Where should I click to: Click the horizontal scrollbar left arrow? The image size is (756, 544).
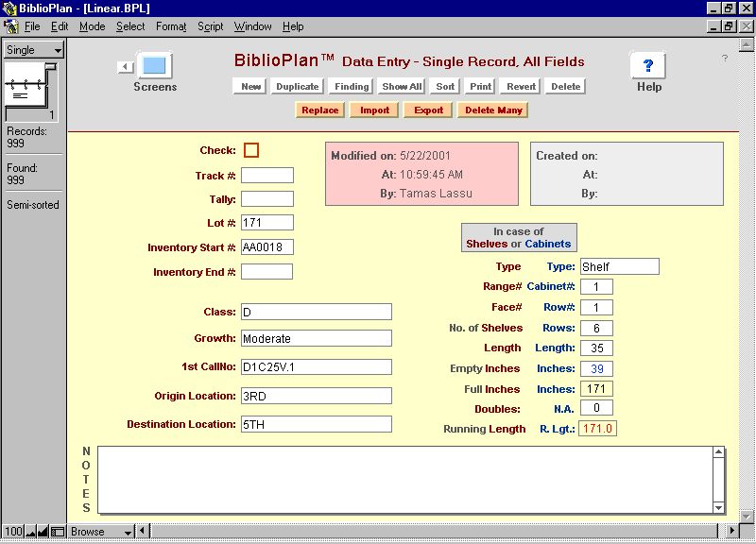143,531
